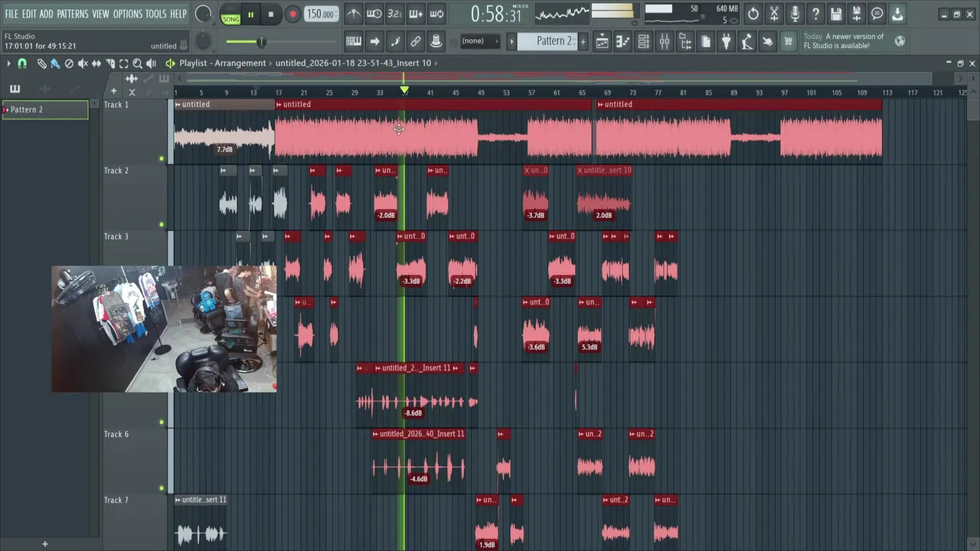
Task: Expand the Pattern 2 name dropdown
Action: click(551, 41)
